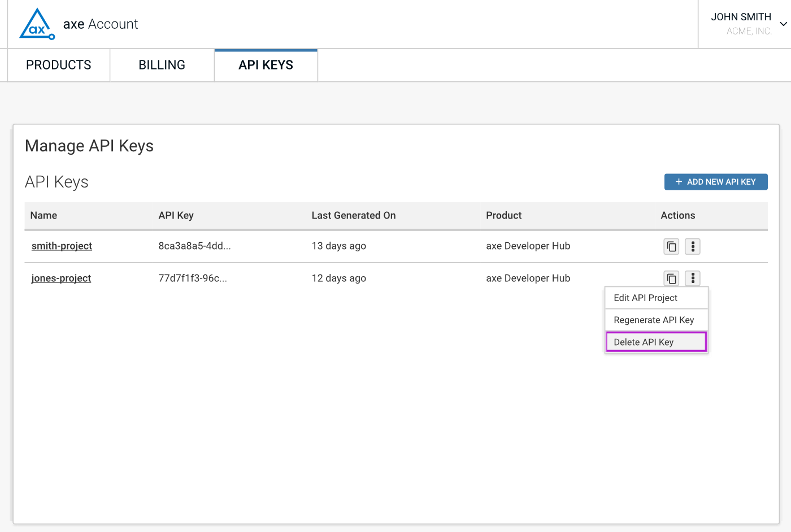Click the kebab icon next to the highlighted menu
The image size is (791, 532).
692,278
